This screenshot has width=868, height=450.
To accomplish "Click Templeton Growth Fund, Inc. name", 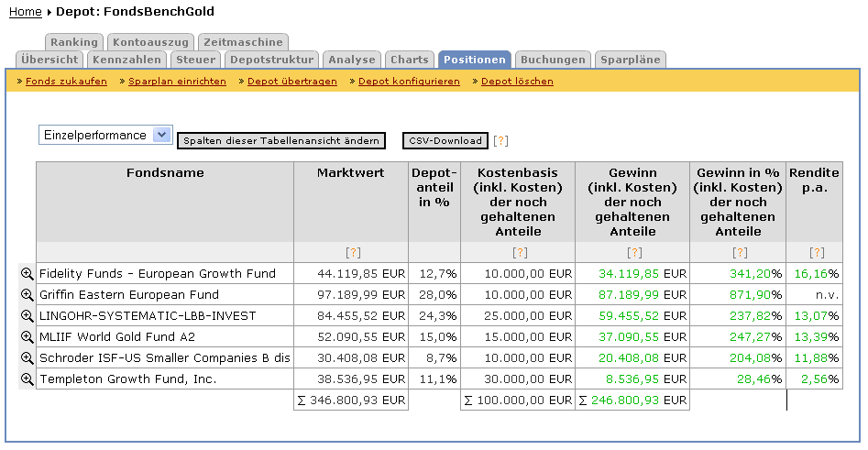I will tap(128, 379).
